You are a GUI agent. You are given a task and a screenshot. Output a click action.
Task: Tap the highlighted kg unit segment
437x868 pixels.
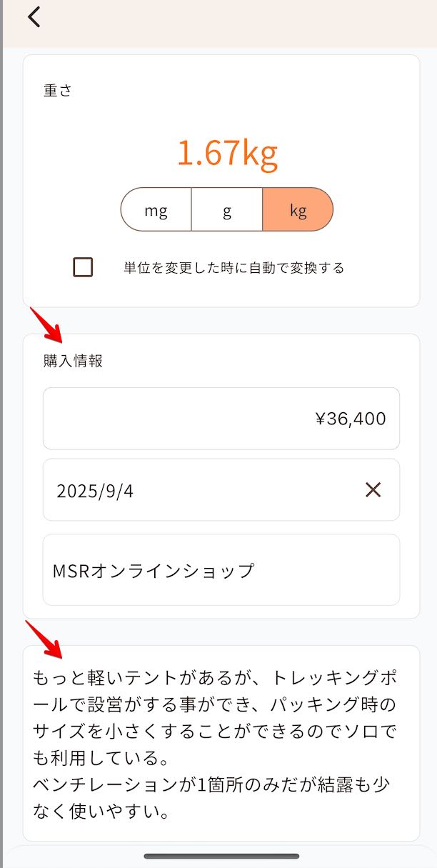pos(298,209)
